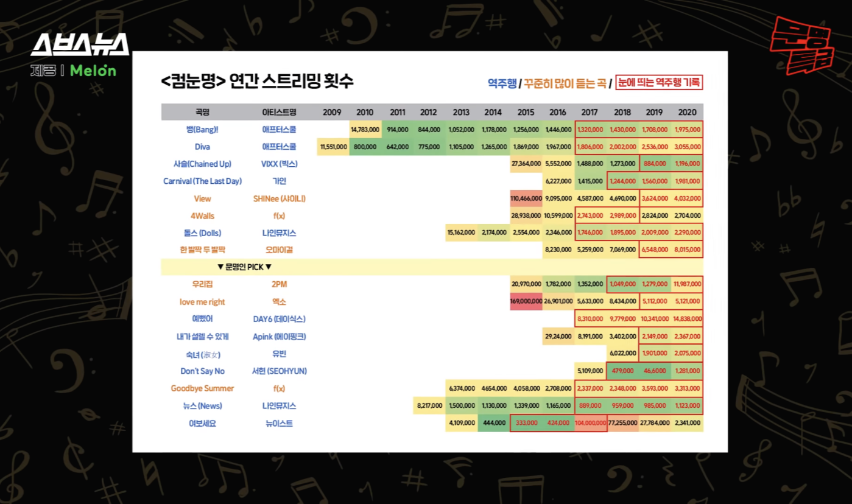Screen dimensions: 852x504
Task: Select the 77,255,000 value for 여보세요 2018
Action: pyautogui.click(x=622, y=422)
